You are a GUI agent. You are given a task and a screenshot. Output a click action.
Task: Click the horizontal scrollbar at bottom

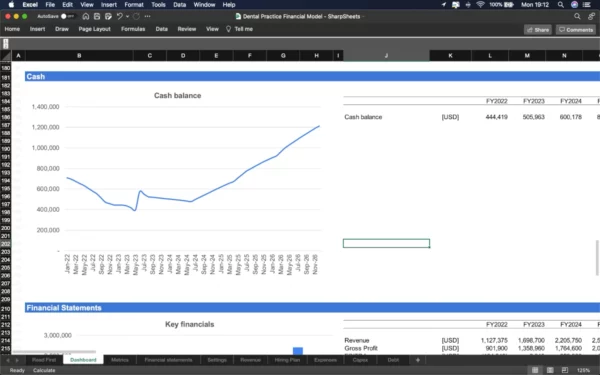tap(54, 352)
